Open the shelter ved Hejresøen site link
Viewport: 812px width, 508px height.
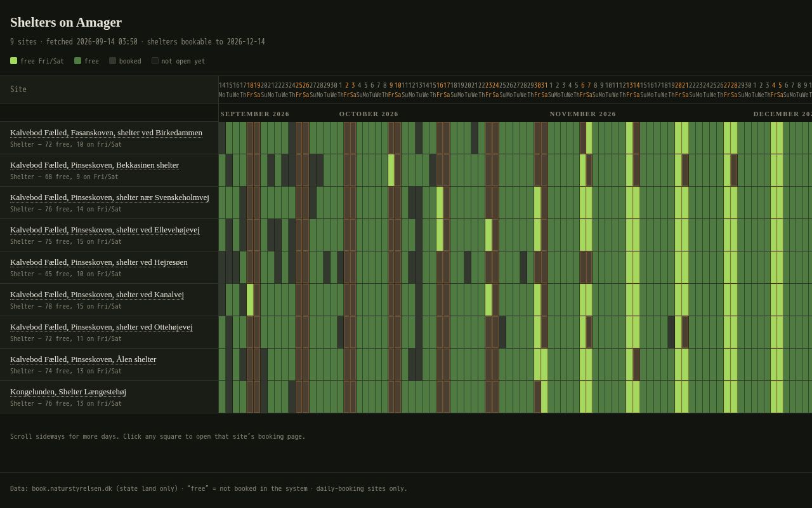click(99, 262)
